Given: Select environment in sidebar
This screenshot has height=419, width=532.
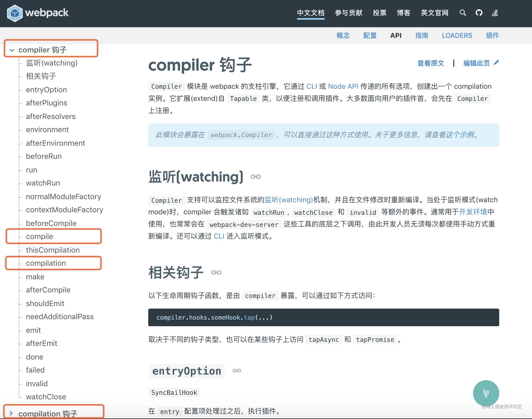Looking at the screenshot, I should click(47, 130).
